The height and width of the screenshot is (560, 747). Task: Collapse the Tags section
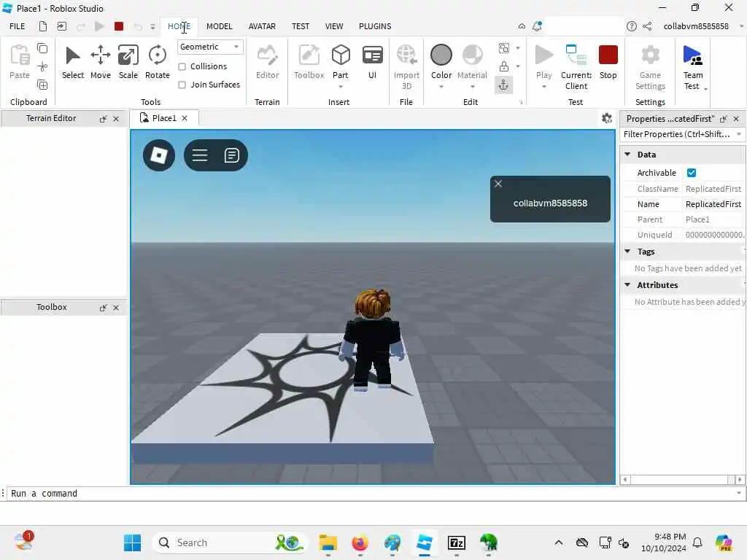pyautogui.click(x=627, y=252)
